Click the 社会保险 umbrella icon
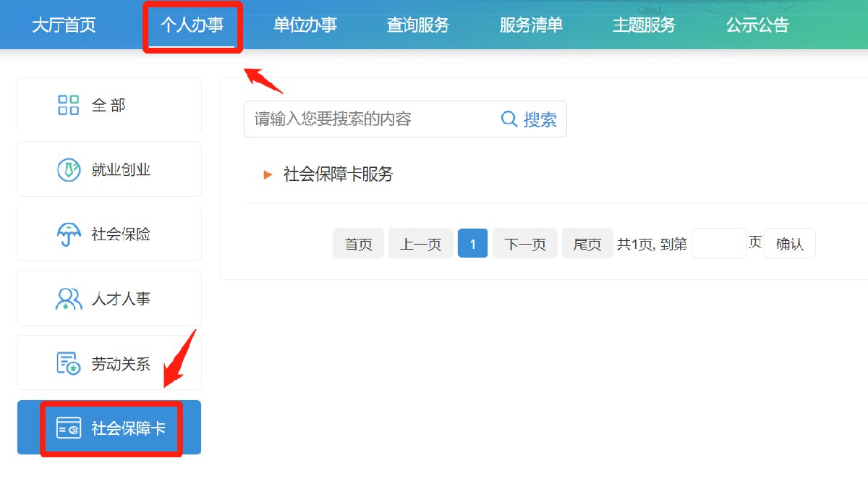Viewport: 868px width, 479px height. [x=68, y=234]
